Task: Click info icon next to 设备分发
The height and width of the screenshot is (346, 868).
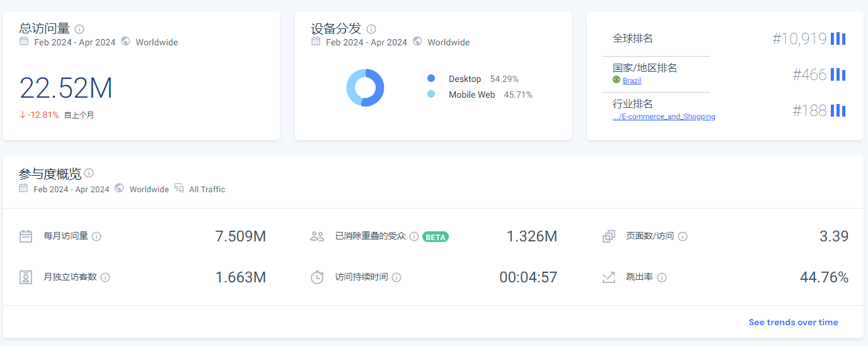Action: 371,29
